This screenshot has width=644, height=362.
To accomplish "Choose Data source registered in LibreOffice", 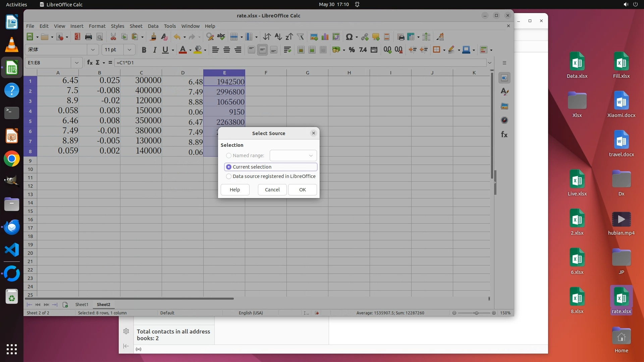I will pos(229,176).
